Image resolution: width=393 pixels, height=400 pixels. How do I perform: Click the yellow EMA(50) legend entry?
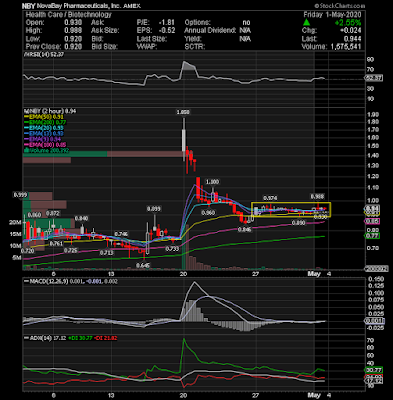point(44,117)
